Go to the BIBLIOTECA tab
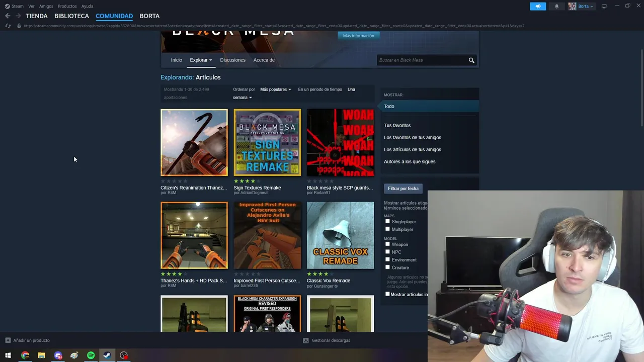Image resolution: width=644 pixels, height=362 pixels. 71,16
